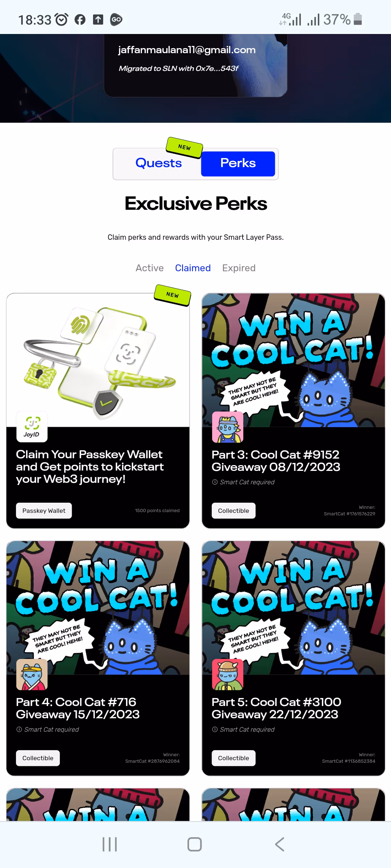This screenshot has width=391, height=868.
Task: Open Part 5: Cool Cat #3100 Giveaway title
Action: 276,708
